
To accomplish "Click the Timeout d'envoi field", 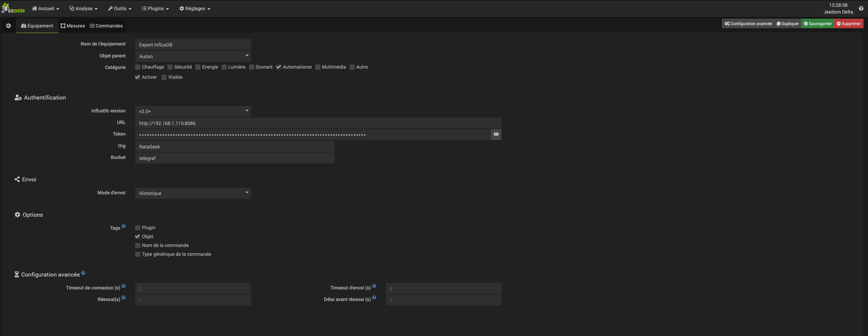I will 444,288.
